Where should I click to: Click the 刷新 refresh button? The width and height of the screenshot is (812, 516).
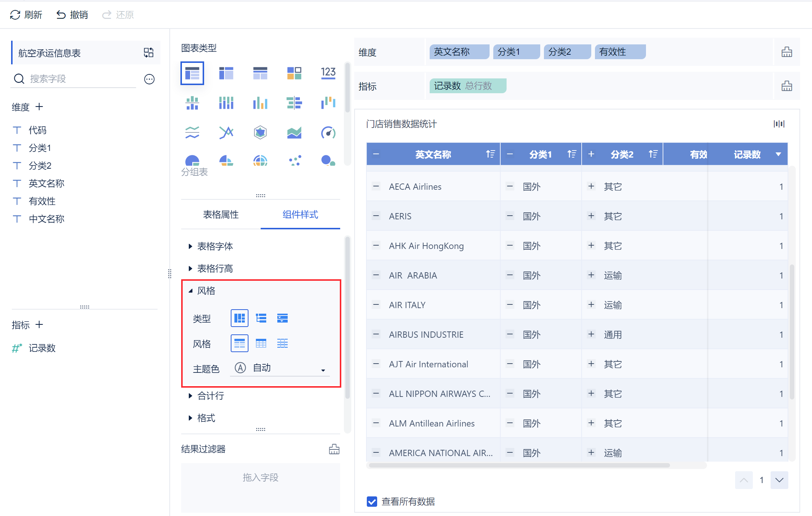pos(26,15)
